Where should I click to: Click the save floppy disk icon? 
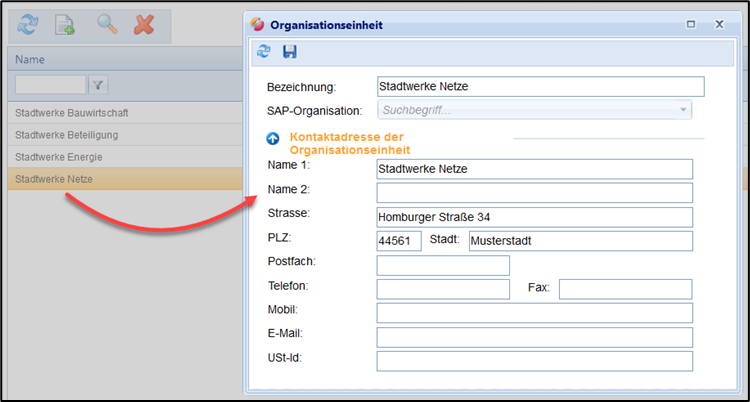[289, 51]
